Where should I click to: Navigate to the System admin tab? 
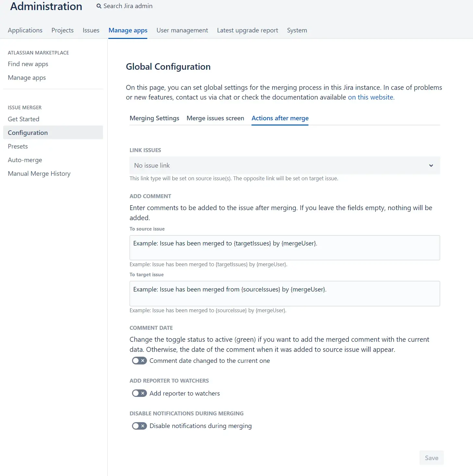point(297,30)
